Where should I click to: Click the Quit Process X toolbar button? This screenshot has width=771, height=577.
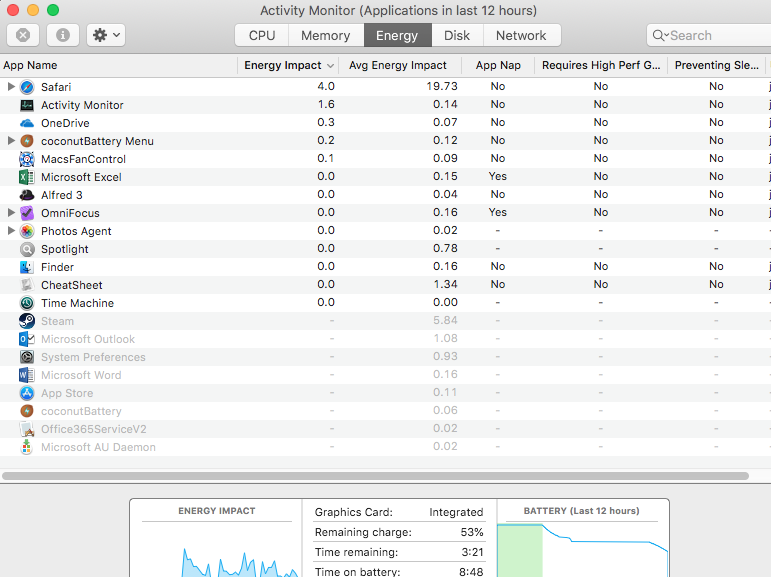[x=23, y=35]
